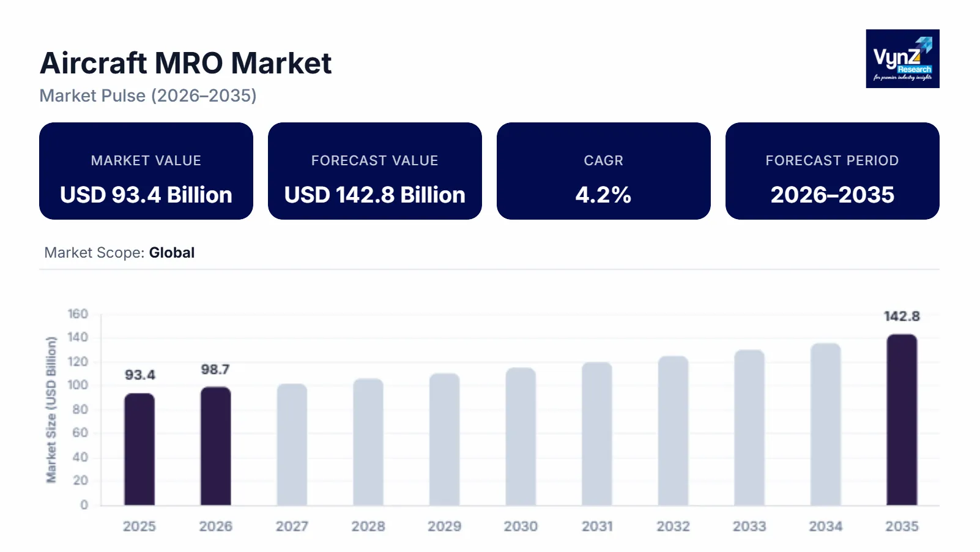
Task: Click the 100 y-axis tick label
Action: [x=78, y=385]
